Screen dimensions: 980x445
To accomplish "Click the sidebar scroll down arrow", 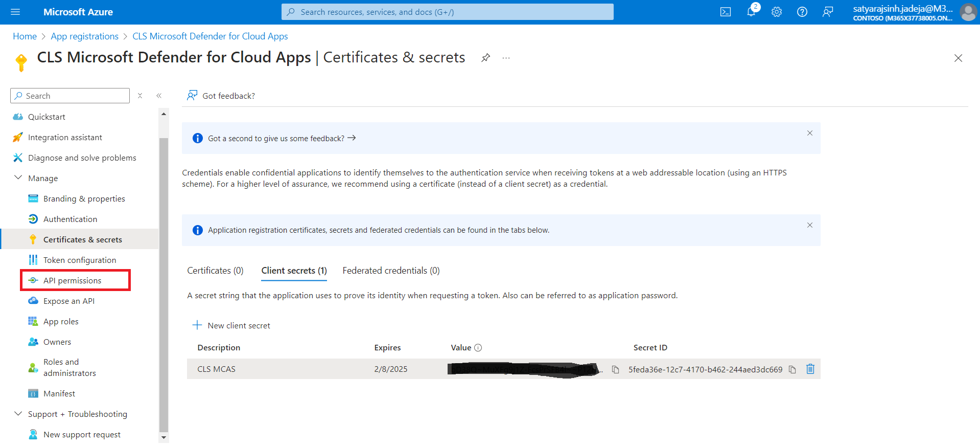I will click(x=164, y=437).
